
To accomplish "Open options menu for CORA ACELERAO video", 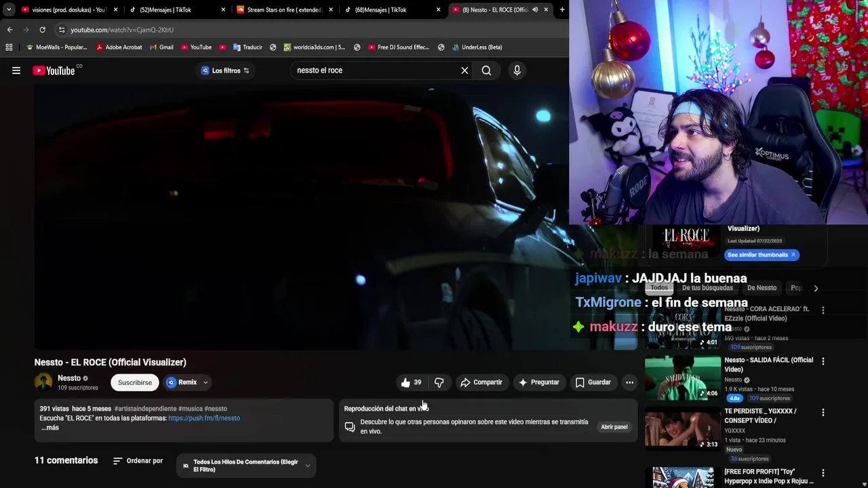I will pyautogui.click(x=823, y=310).
